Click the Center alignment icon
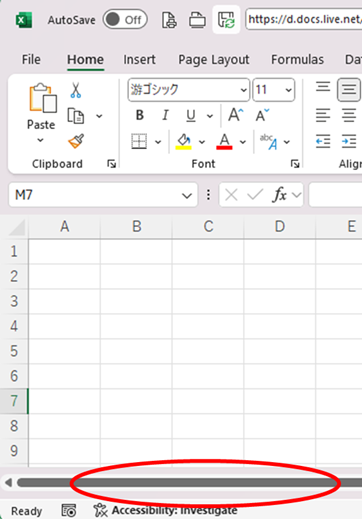 tap(349, 115)
